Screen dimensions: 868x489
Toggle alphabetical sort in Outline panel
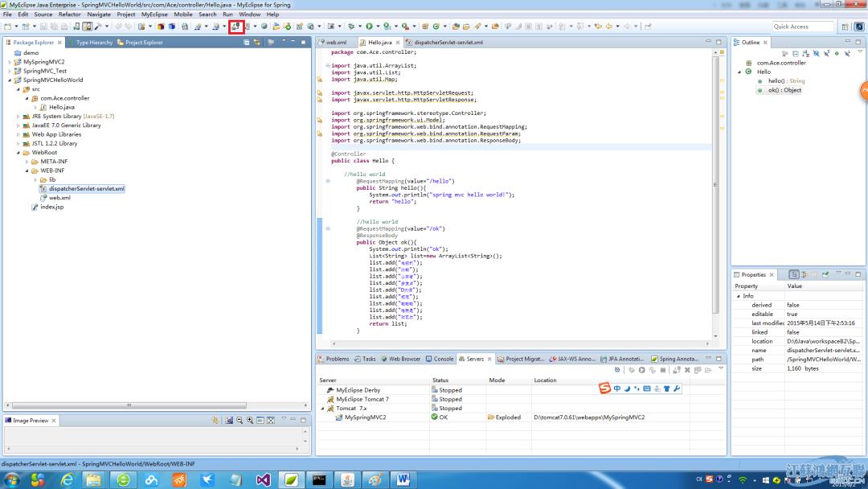click(805, 54)
